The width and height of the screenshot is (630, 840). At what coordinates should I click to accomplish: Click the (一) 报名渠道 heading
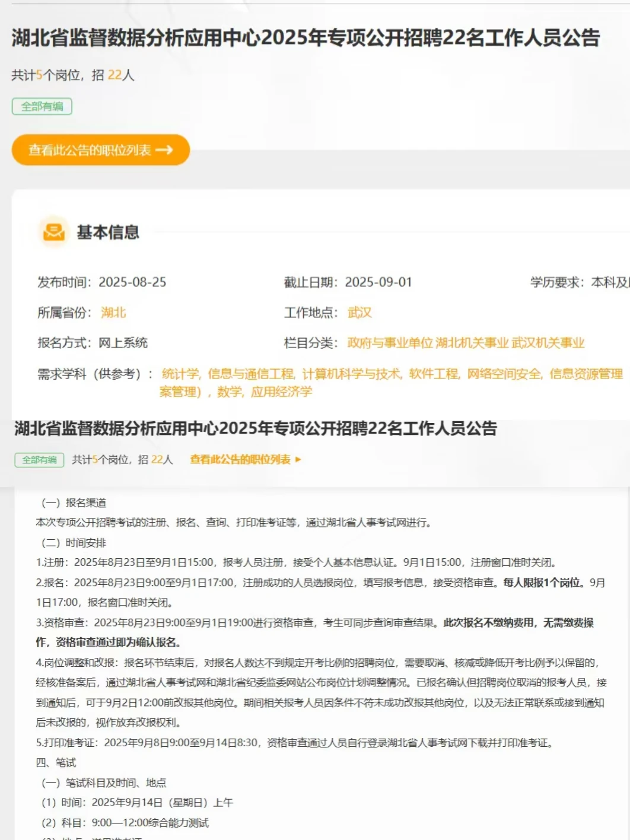click(x=73, y=502)
